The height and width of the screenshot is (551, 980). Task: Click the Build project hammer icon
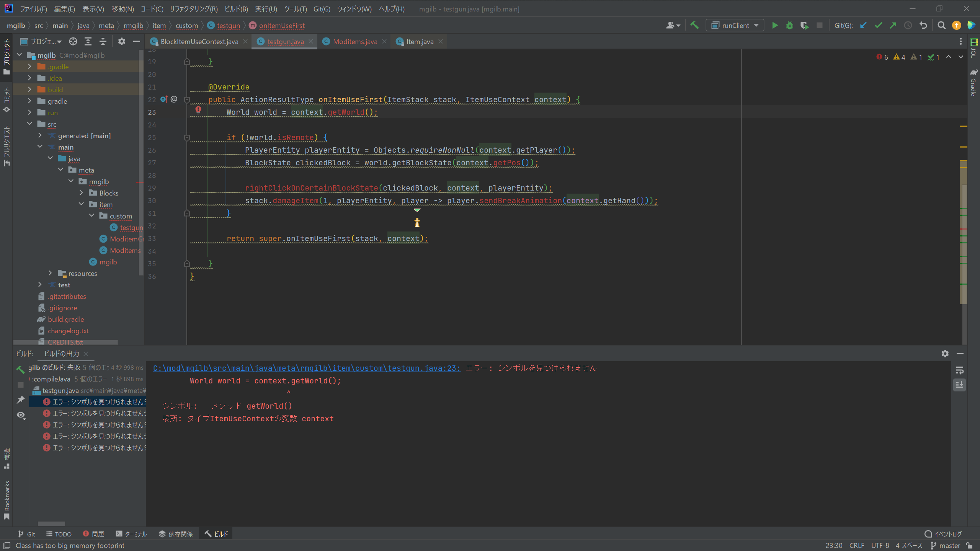(x=694, y=26)
